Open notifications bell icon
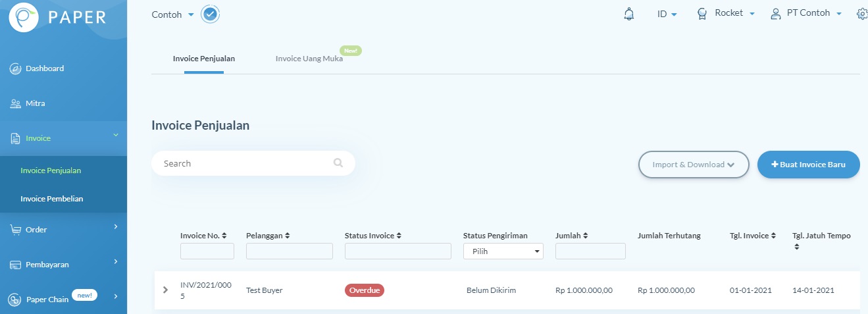The height and width of the screenshot is (314, 868). click(629, 14)
